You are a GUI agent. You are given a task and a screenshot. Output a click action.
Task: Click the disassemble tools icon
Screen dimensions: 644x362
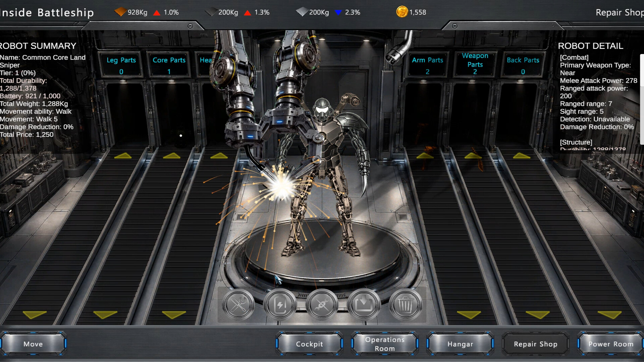point(322,305)
